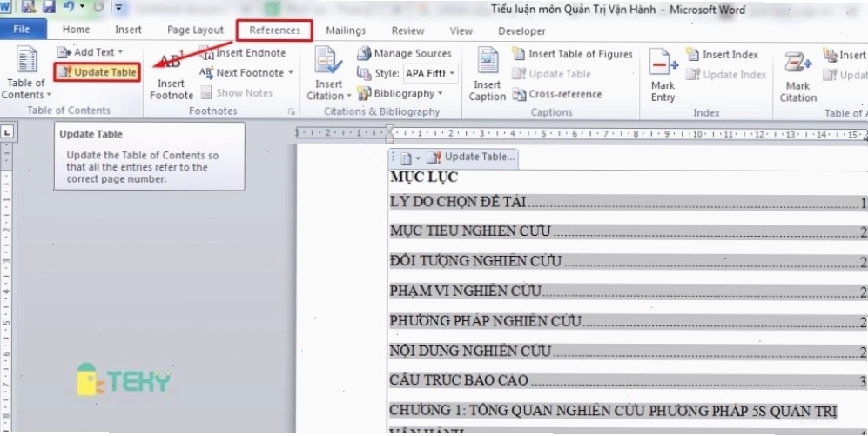868x436 pixels.
Task: Click Save in the Quick Access Toolbar
Action: point(49,7)
